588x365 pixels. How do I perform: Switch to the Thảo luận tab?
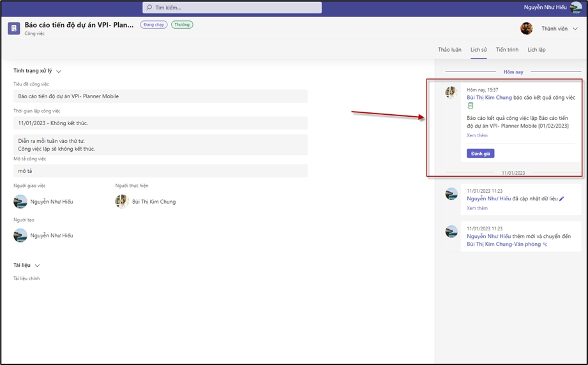[x=449, y=50]
